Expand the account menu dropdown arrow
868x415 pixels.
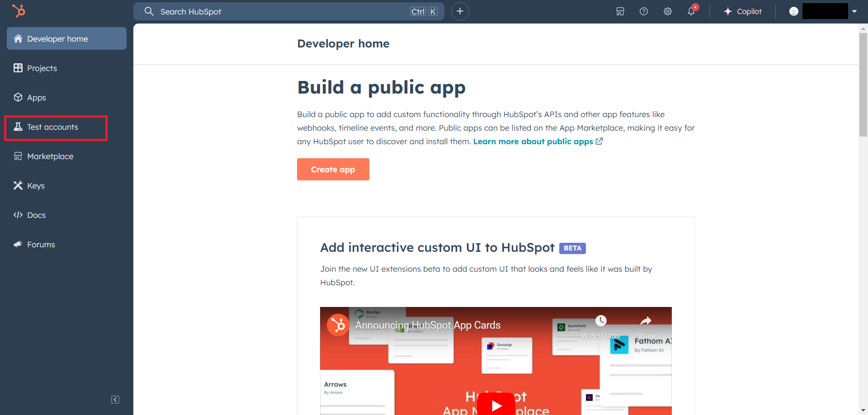854,11
